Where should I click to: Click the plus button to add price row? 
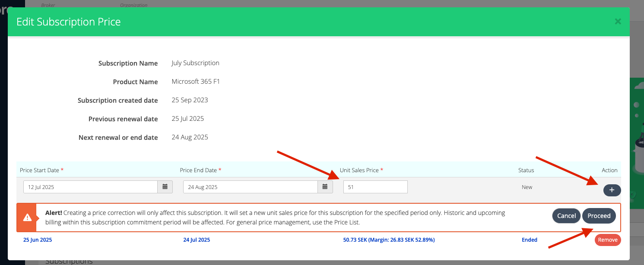pyautogui.click(x=612, y=190)
